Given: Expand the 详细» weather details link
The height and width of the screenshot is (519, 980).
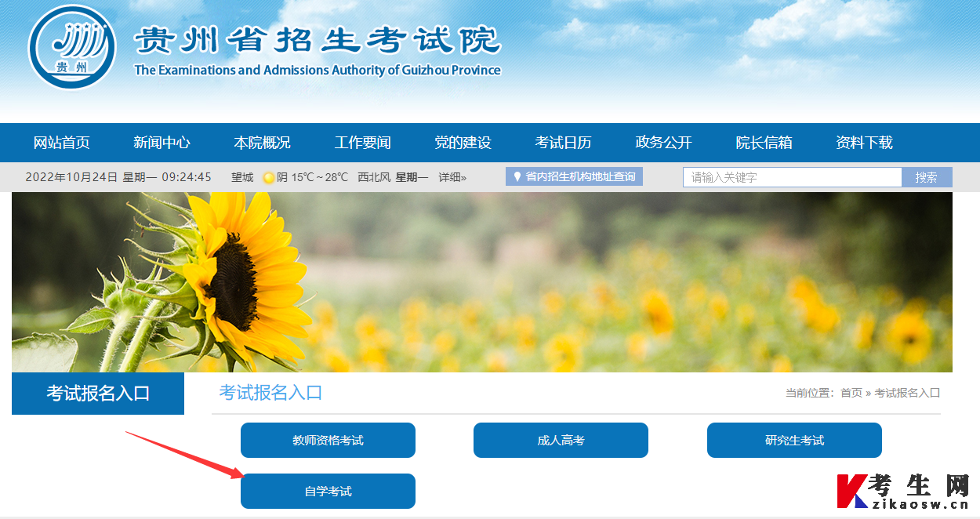Looking at the screenshot, I should [453, 176].
